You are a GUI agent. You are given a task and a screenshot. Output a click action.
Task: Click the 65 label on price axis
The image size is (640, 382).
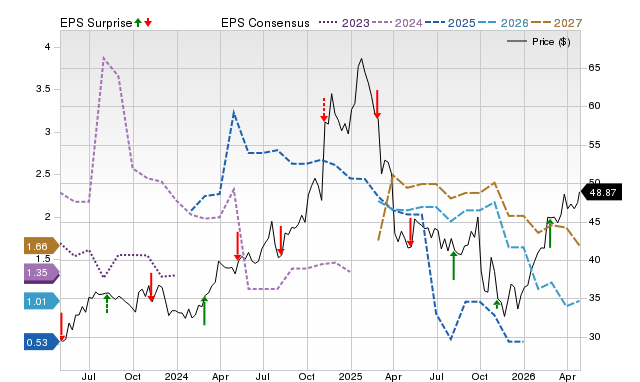coord(594,68)
